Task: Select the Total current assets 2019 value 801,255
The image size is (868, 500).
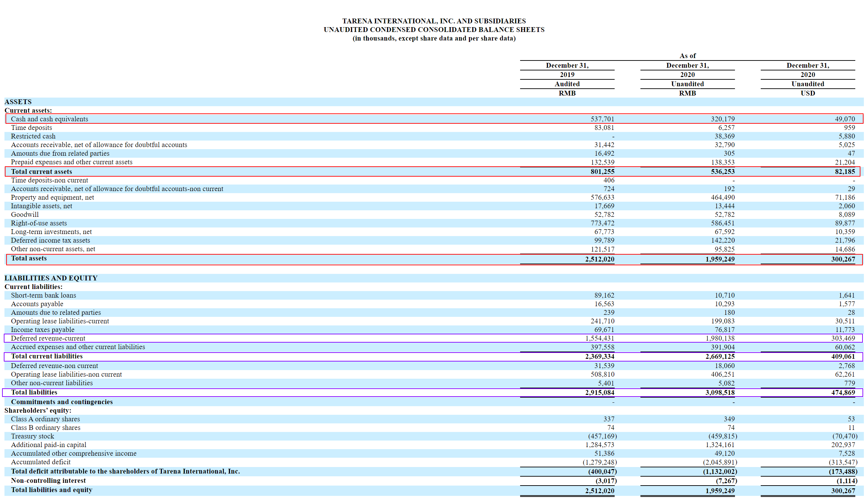Action: [602, 171]
